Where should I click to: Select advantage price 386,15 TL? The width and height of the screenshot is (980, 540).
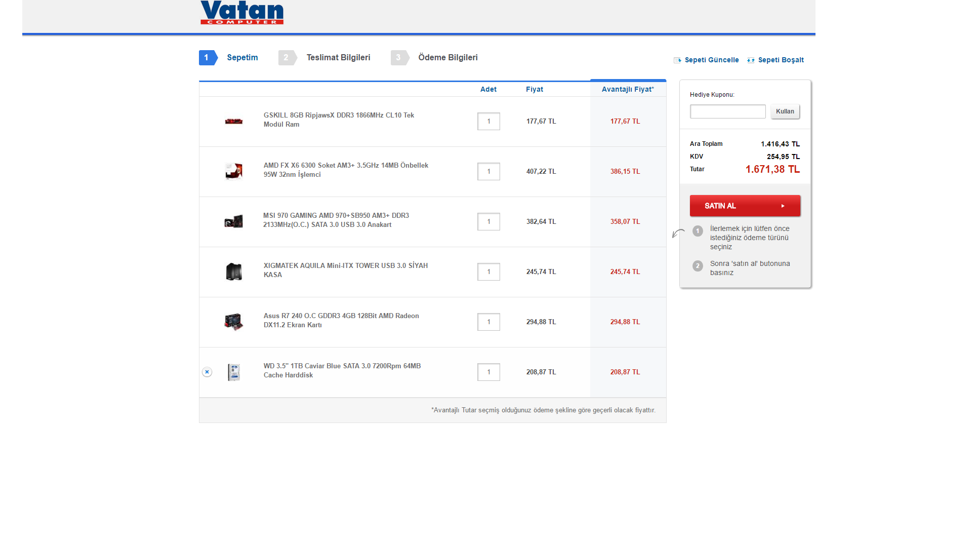click(625, 172)
